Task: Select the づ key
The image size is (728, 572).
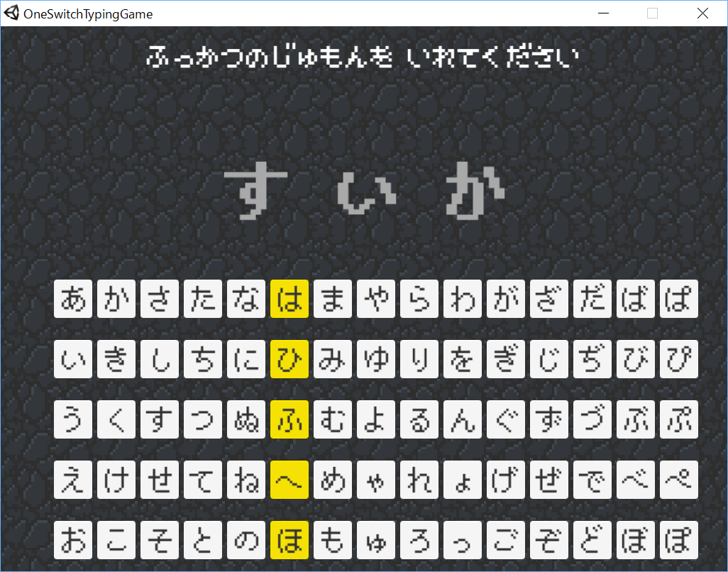Action: click(592, 419)
